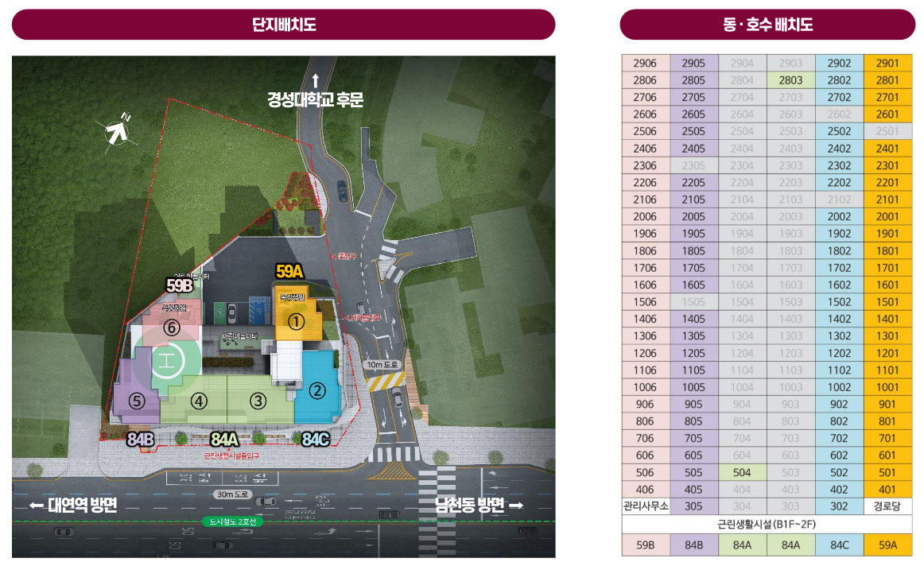Screen dimensions: 924x562
Task: Click the 경로당 cell
Action: [x=887, y=506]
